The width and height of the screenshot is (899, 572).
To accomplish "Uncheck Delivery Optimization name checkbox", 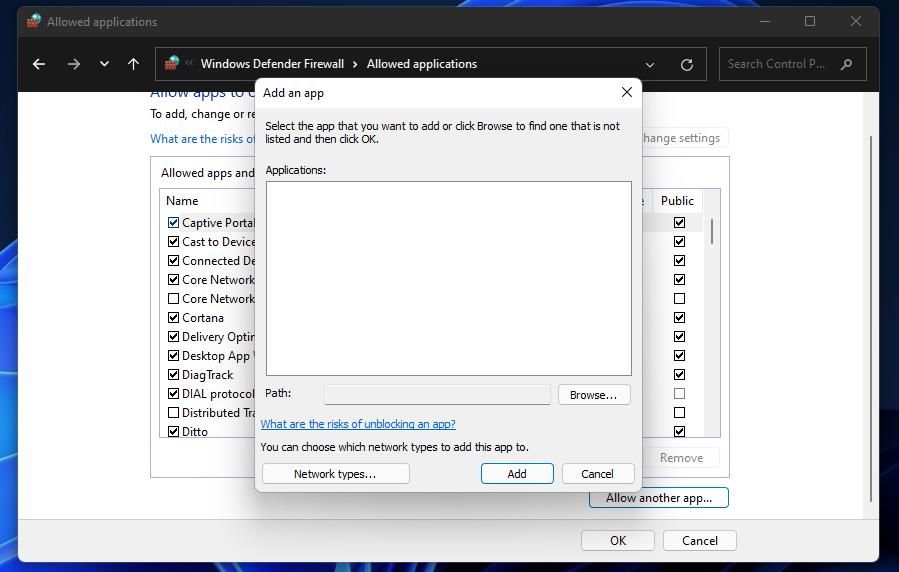I will [173, 336].
